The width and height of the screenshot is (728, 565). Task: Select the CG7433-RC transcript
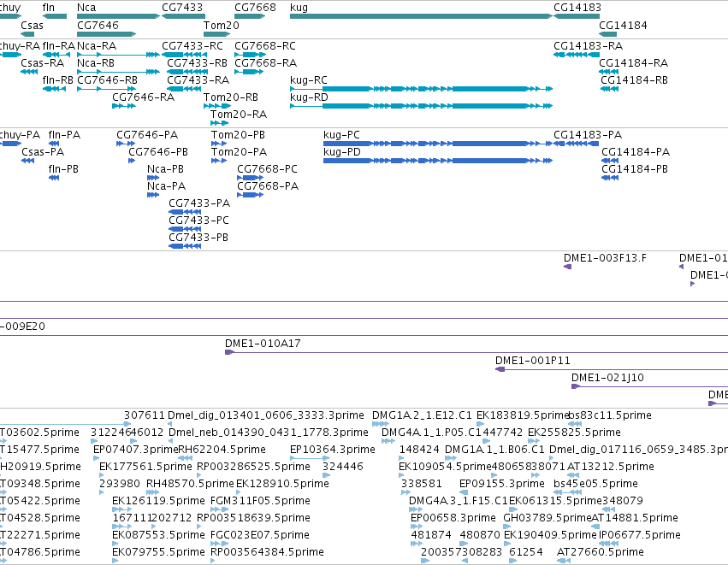point(184,55)
